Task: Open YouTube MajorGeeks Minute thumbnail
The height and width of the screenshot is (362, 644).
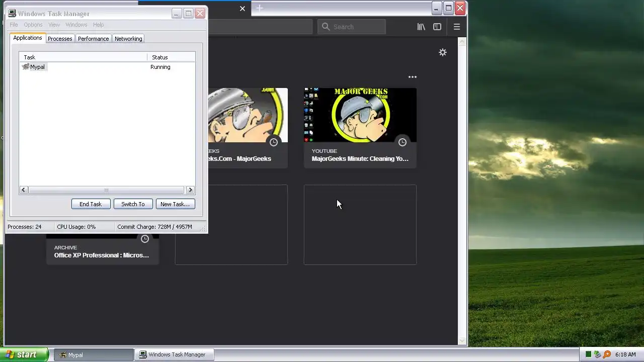Action: 360,115
